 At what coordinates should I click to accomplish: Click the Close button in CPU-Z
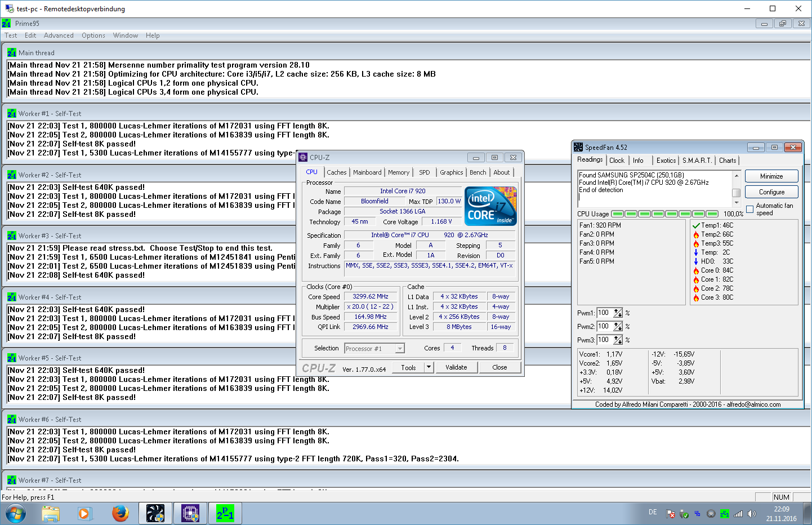(499, 367)
